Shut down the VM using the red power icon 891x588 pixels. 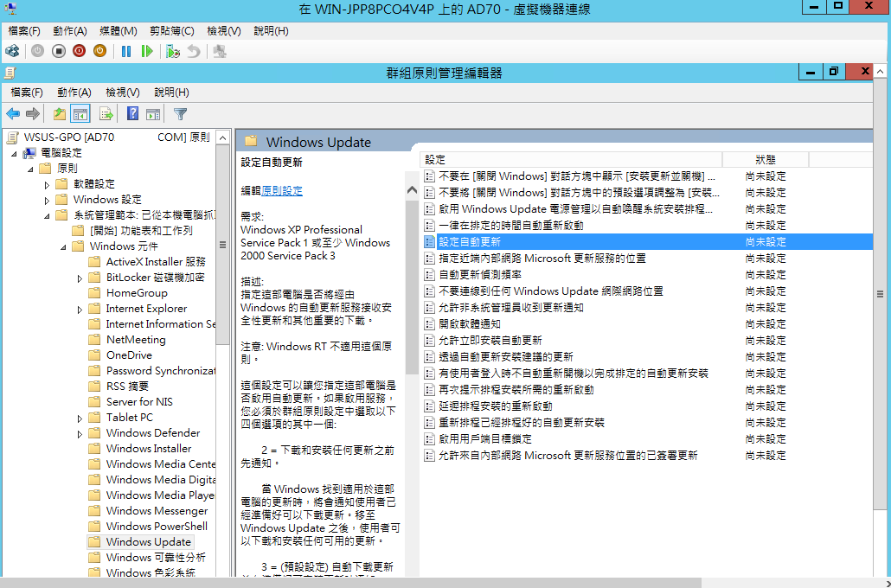[79, 51]
